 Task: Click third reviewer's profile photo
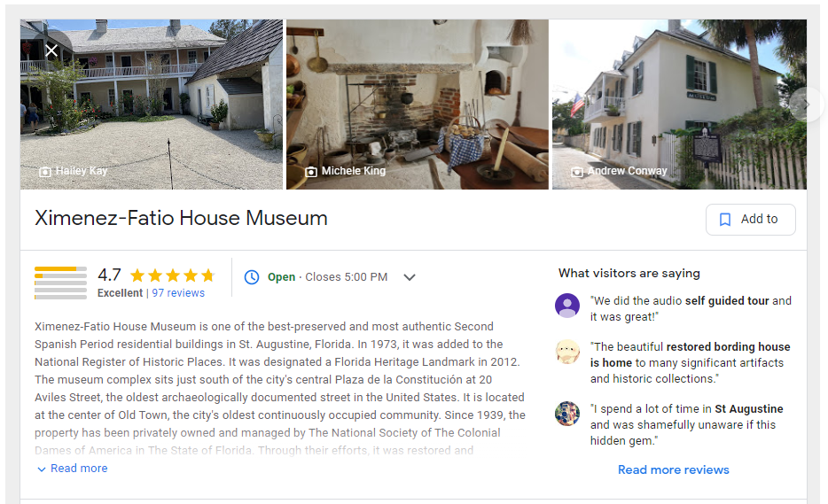(567, 414)
